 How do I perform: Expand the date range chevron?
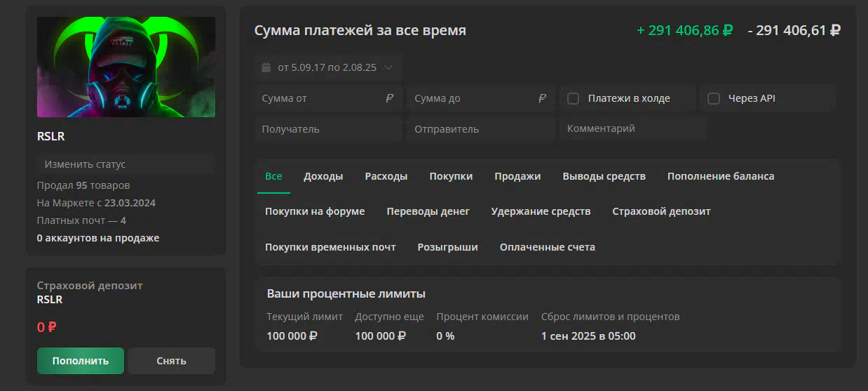coord(388,67)
